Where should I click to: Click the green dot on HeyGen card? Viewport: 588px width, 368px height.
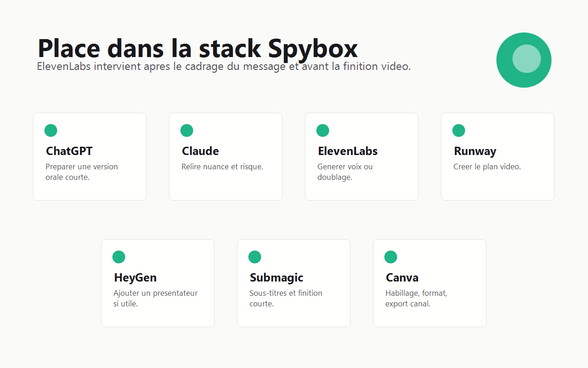(x=119, y=257)
